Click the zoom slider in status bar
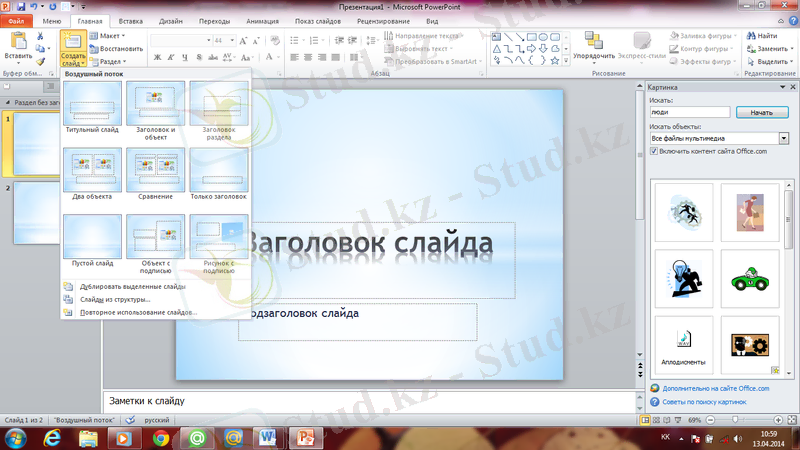Image resolution: width=800 pixels, height=450 pixels. click(737, 420)
